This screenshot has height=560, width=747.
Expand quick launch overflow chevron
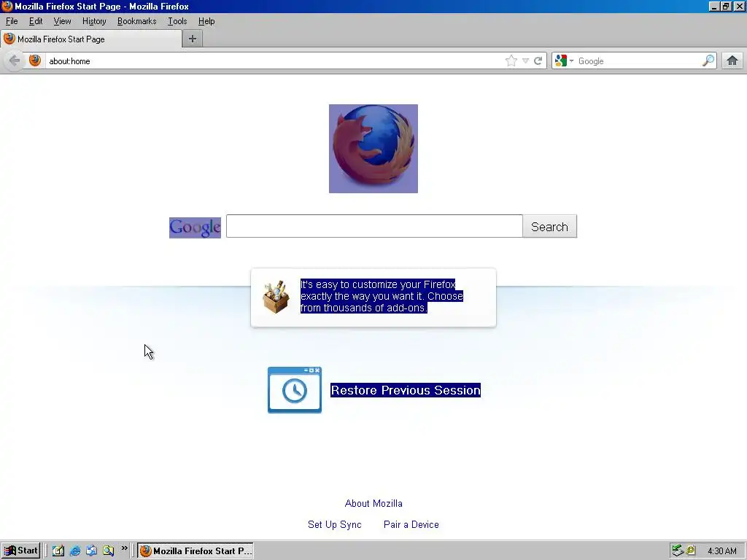point(124,548)
